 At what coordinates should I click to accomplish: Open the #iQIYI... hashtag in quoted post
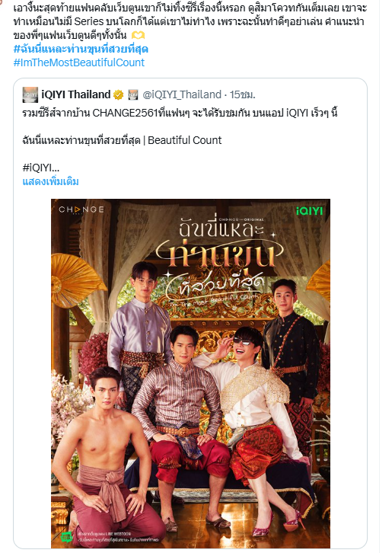click(x=41, y=167)
